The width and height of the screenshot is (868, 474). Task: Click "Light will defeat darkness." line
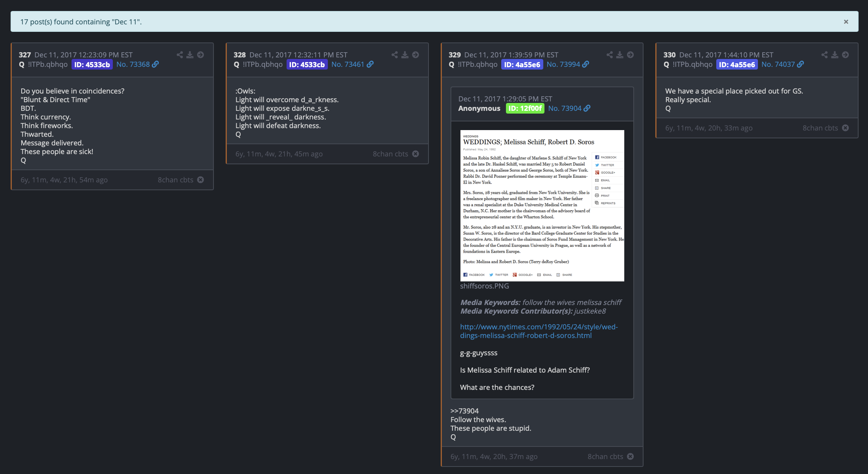(278, 125)
